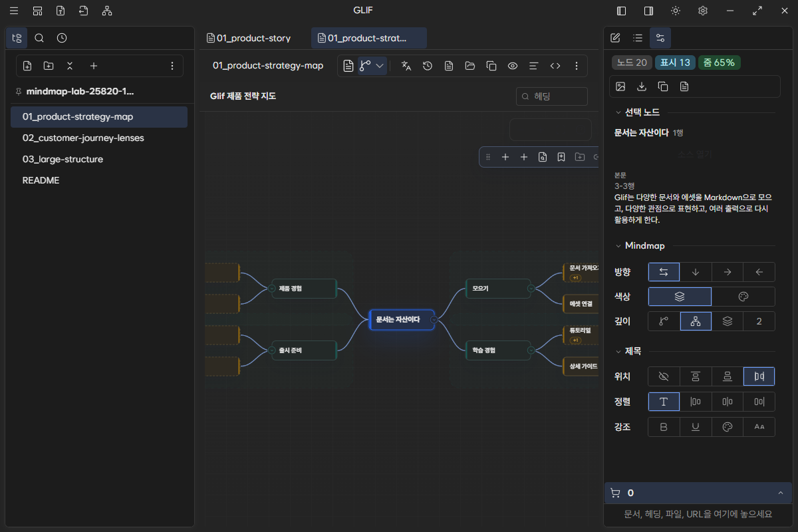Select the mindmap branch view mode

tap(365, 66)
